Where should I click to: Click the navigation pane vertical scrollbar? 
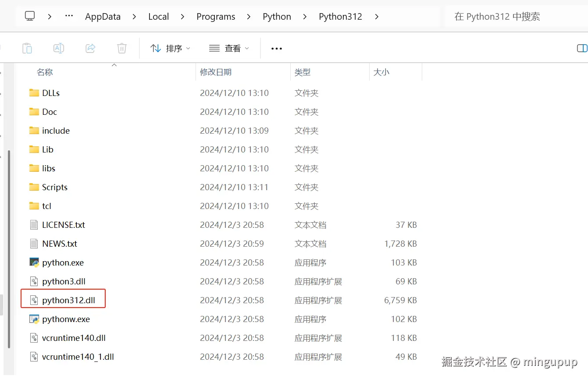(9, 250)
